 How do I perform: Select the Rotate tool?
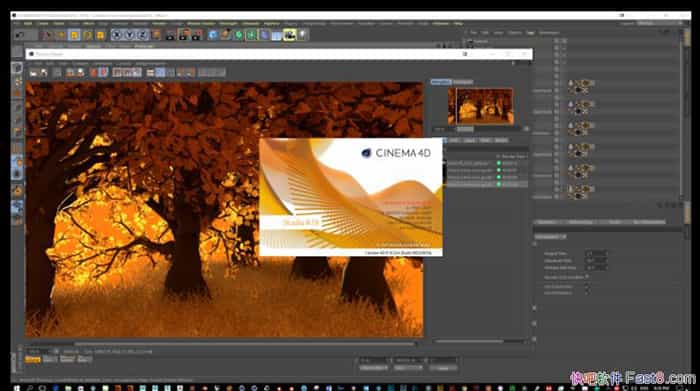(88, 35)
